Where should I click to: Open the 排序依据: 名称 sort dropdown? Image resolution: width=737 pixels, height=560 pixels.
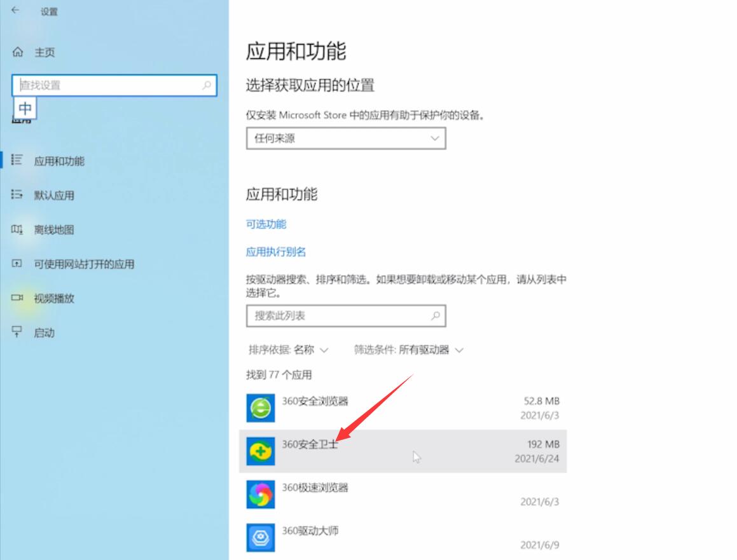coord(288,350)
